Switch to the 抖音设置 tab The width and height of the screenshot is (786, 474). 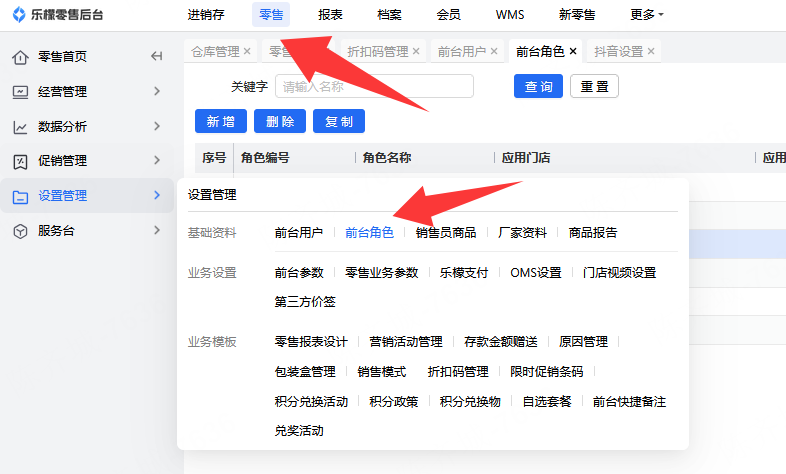click(x=619, y=51)
